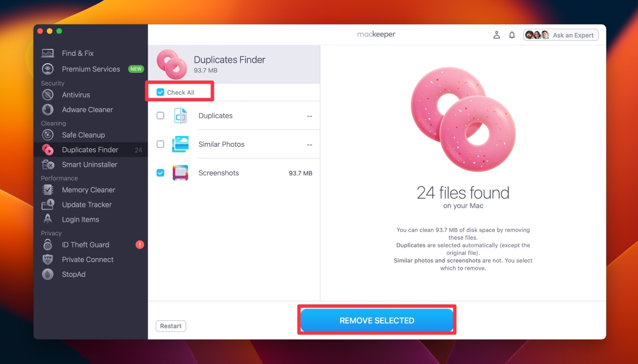Select the Antivirus icon in sidebar
This screenshot has height=364, width=638.
point(48,95)
